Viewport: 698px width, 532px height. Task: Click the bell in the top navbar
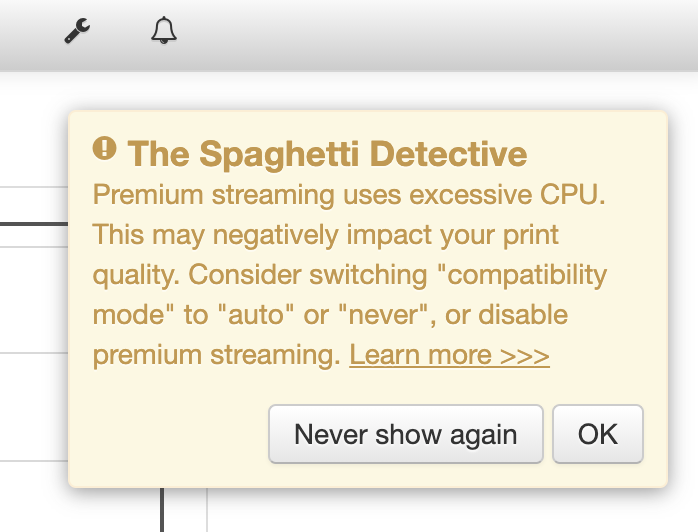pyautogui.click(x=164, y=31)
